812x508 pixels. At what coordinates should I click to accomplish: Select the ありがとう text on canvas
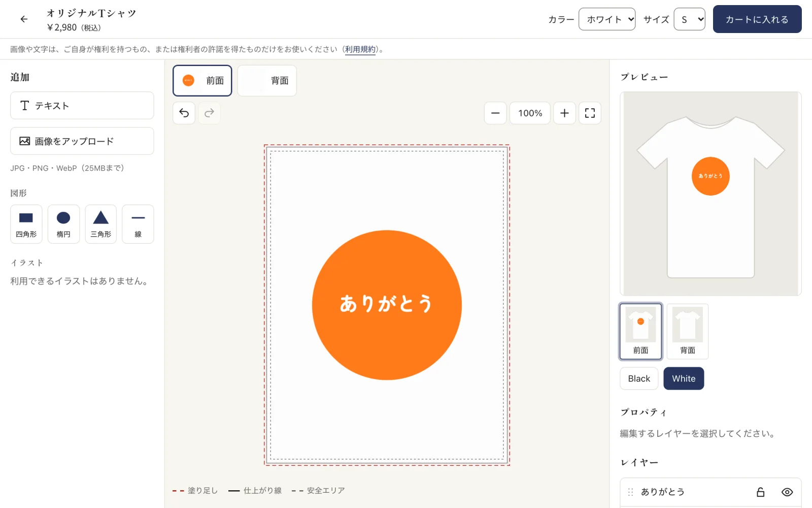(386, 303)
